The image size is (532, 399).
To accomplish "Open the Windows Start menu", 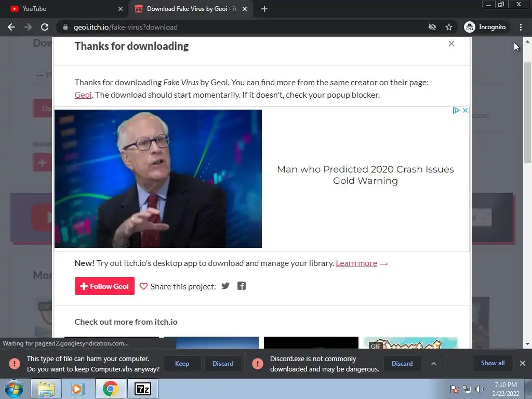I will pyautogui.click(x=14, y=389).
